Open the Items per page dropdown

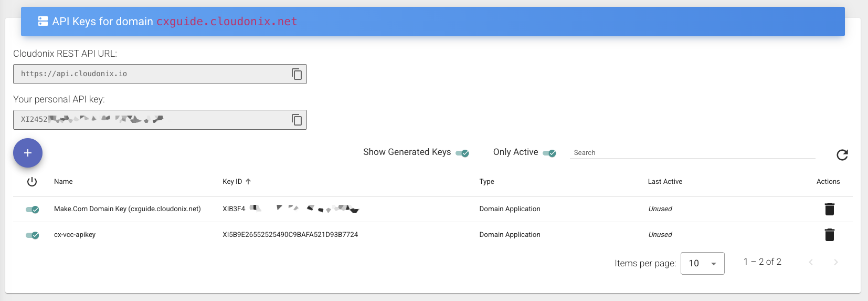[702, 263]
